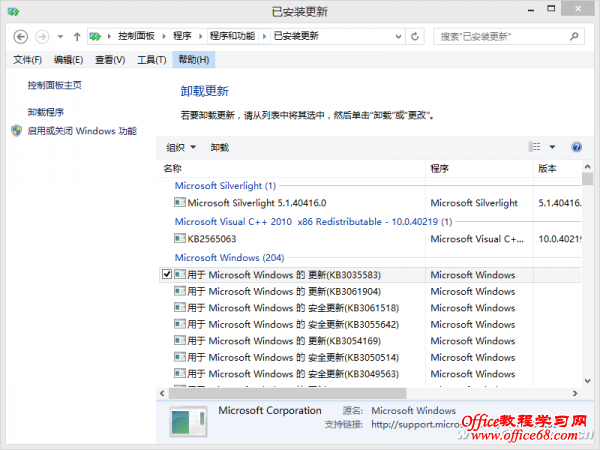Screen dimensions: 600x450
Task: Click the KB3050514 update icon
Action: pos(180,357)
